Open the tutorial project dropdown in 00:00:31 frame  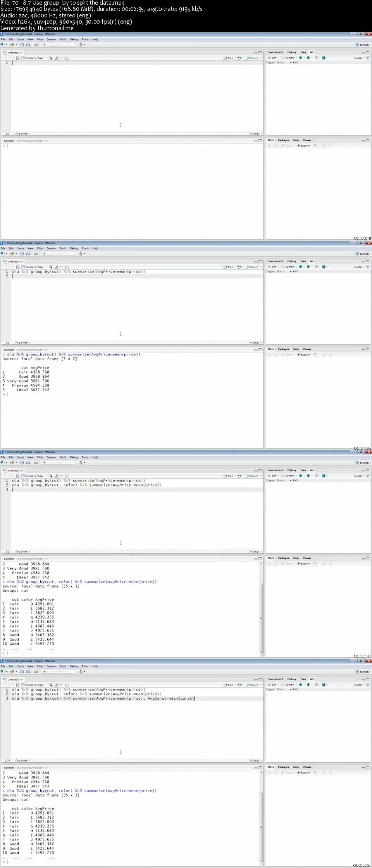click(363, 45)
